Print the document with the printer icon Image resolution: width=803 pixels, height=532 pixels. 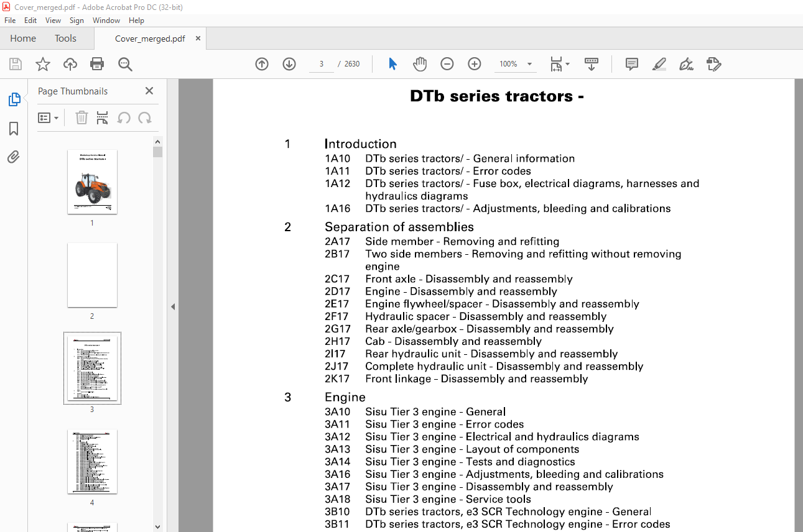(97, 64)
